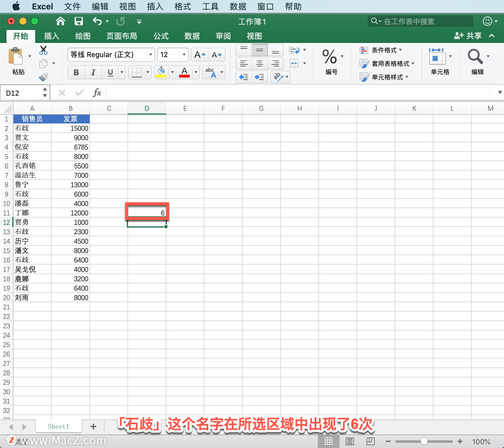Zoom out with the minus button

(x=388, y=441)
